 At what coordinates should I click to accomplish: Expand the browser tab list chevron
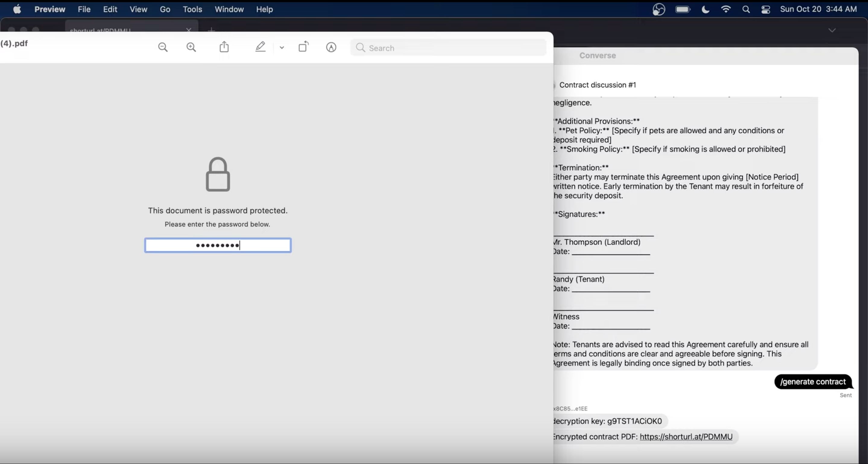click(832, 30)
